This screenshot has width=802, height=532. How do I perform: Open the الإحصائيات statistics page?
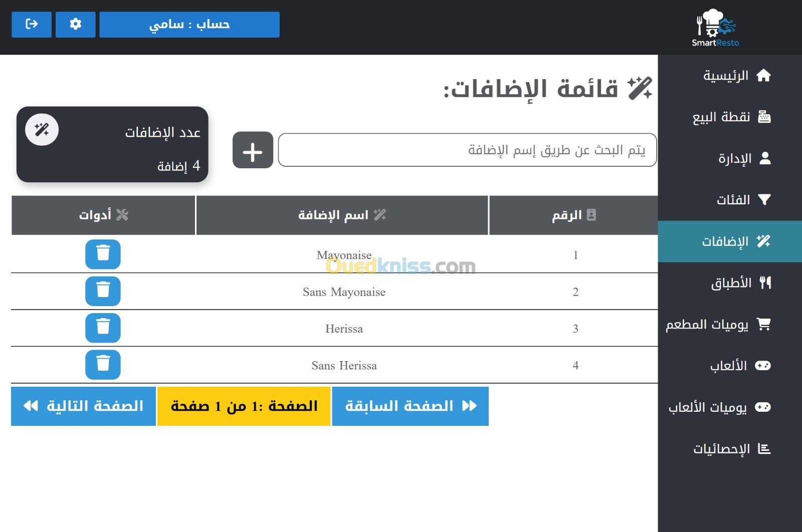731,449
